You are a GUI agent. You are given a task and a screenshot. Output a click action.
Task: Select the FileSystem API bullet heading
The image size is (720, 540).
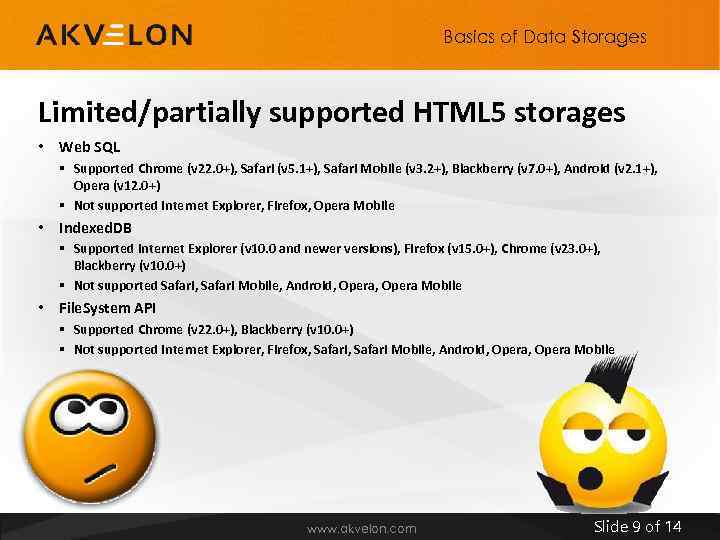[x=107, y=308]
